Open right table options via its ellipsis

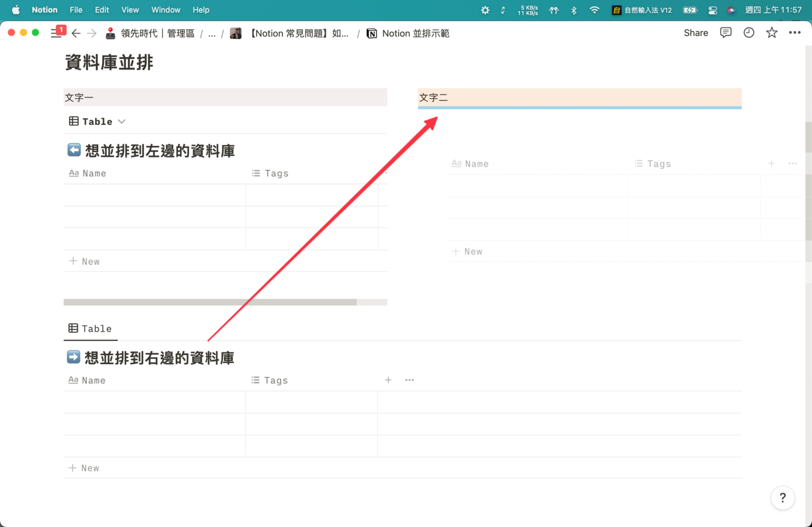[x=792, y=163]
